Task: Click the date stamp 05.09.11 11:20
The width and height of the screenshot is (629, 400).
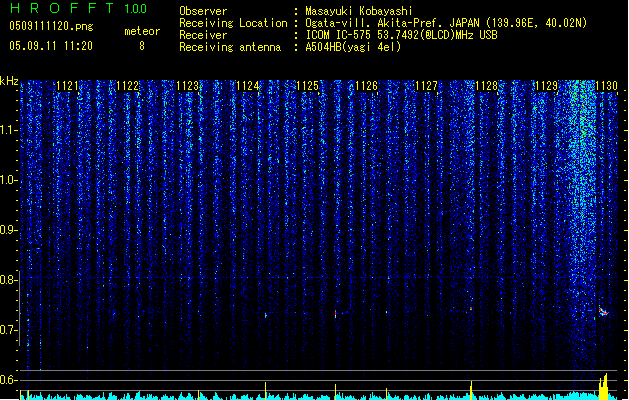Action: [51, 46]
